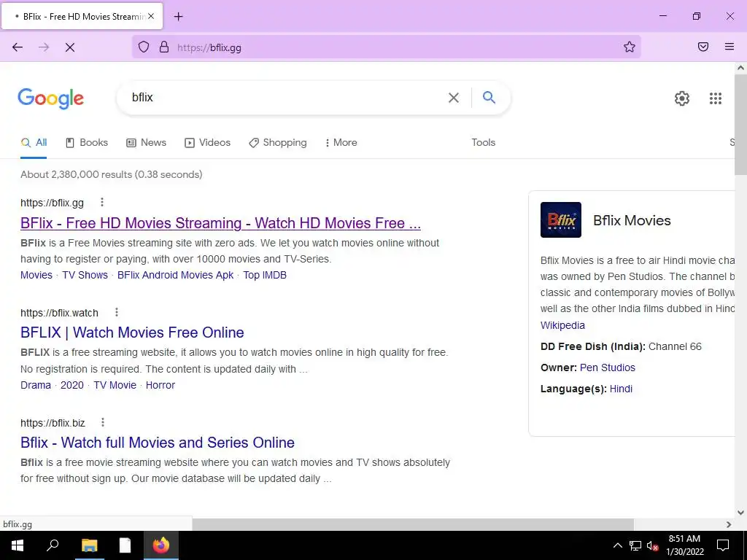Switch to the Videos tab
The width and height of the screenshot is (747, 560).
click(207, 142)
